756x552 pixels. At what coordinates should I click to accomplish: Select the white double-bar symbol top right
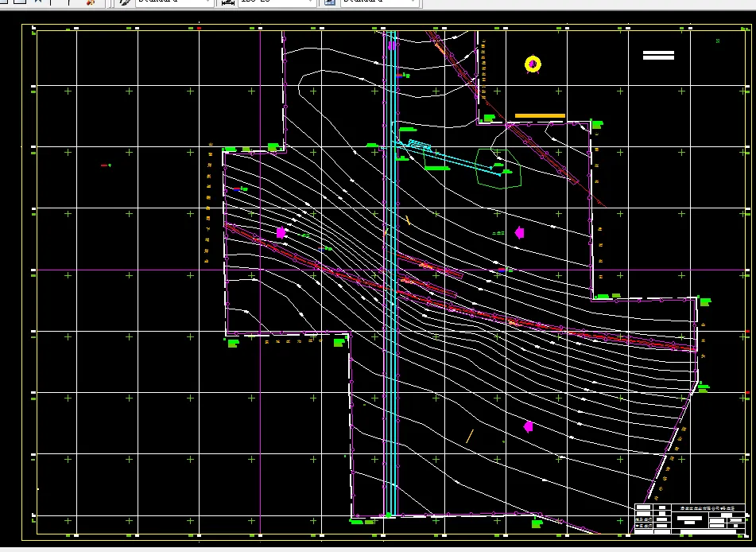(658, 56)
